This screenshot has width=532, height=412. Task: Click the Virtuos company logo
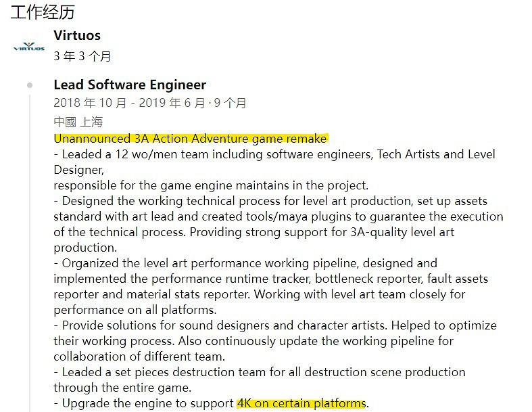29,47
